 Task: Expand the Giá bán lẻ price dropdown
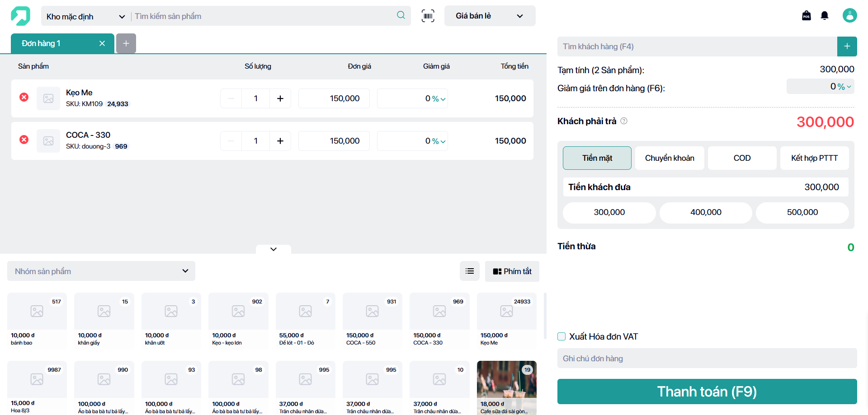tap(490, 16)
